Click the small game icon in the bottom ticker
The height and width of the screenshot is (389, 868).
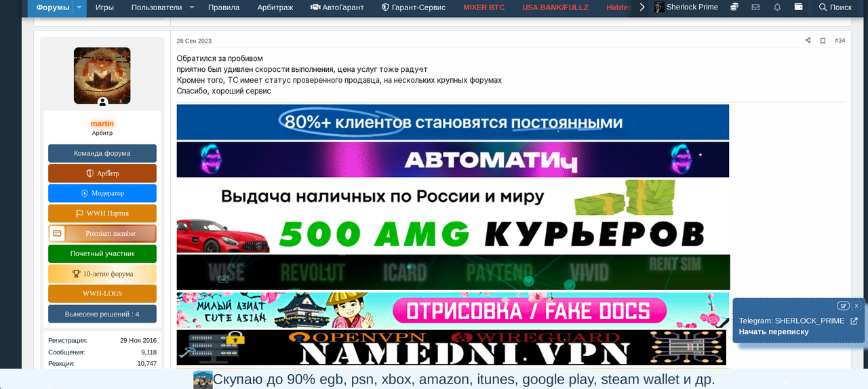[203, 380]
